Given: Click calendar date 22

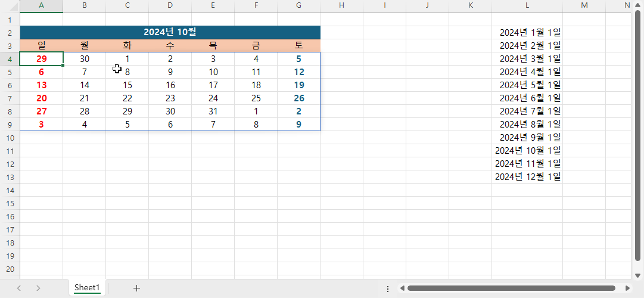Looking at the screenshot, I should click(x=127, y=98).
